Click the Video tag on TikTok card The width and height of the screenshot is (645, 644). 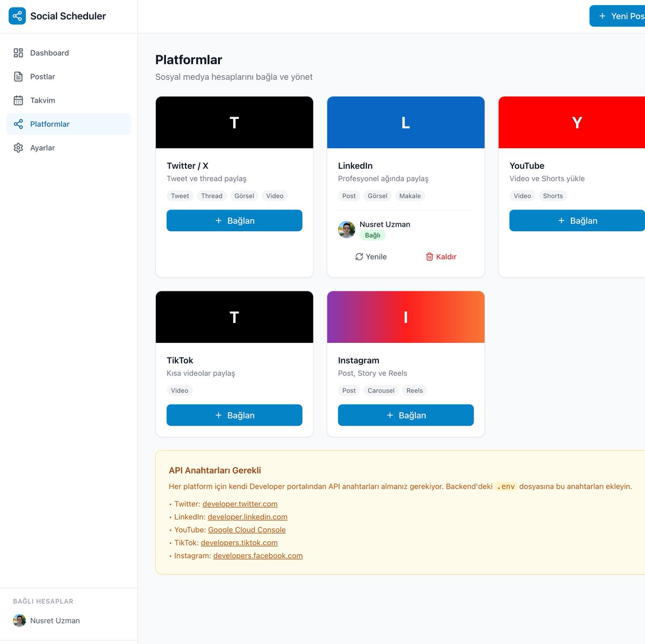click(x=180, y=390)
